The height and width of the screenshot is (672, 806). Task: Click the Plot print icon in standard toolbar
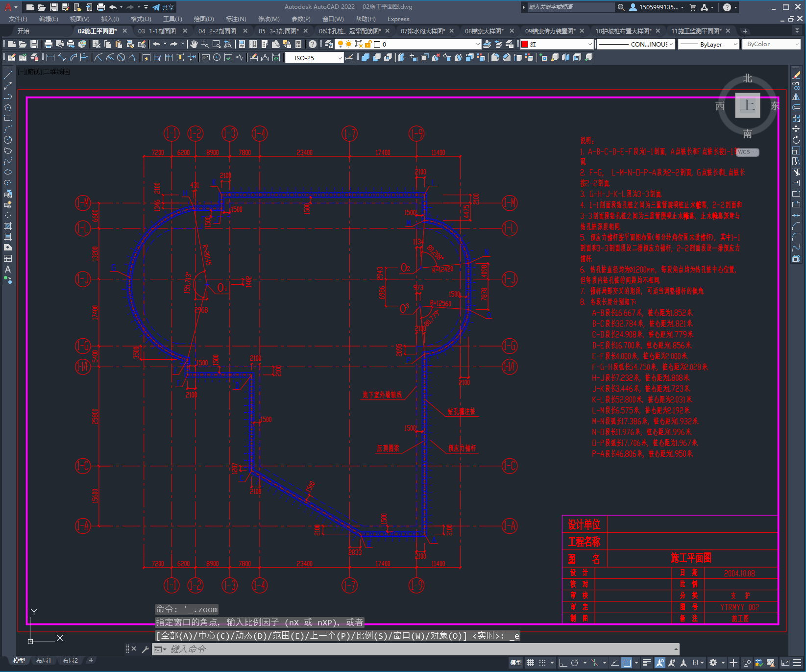tap(49, 44)
